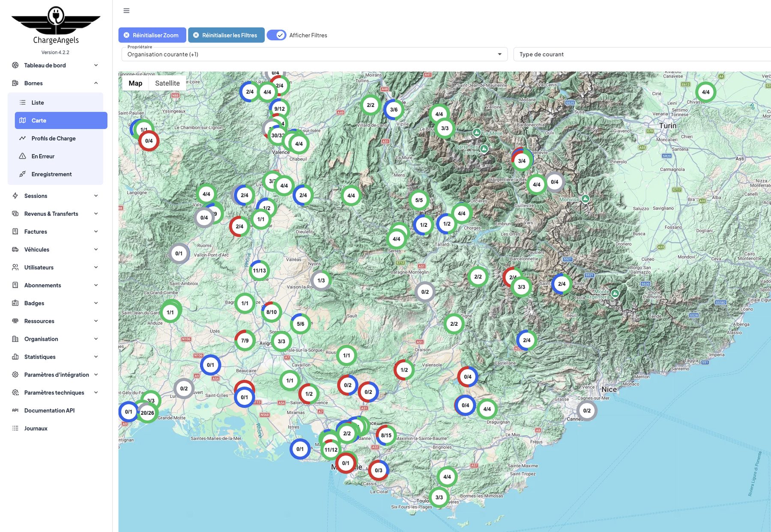Click the Factures invoice icon
The width and height of the screenshot is (771, 532).
(x=15, y=232)
